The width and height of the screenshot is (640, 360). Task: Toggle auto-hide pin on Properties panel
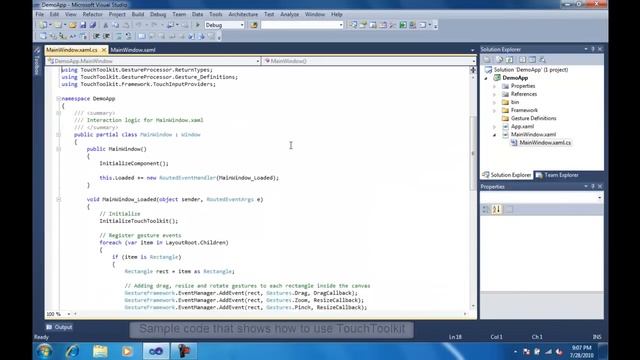593,186
